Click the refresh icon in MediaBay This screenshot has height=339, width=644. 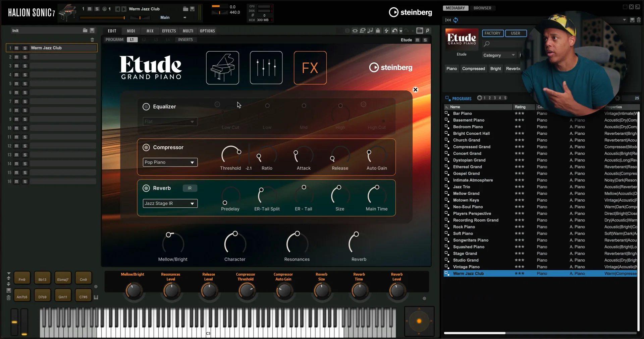tap(455, 20)
